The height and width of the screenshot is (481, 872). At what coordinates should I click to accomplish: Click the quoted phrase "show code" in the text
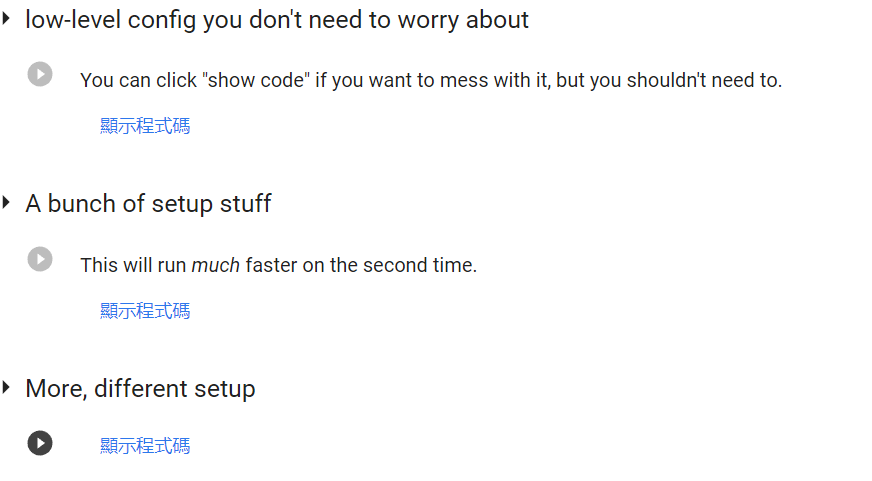tap(256, 81)
